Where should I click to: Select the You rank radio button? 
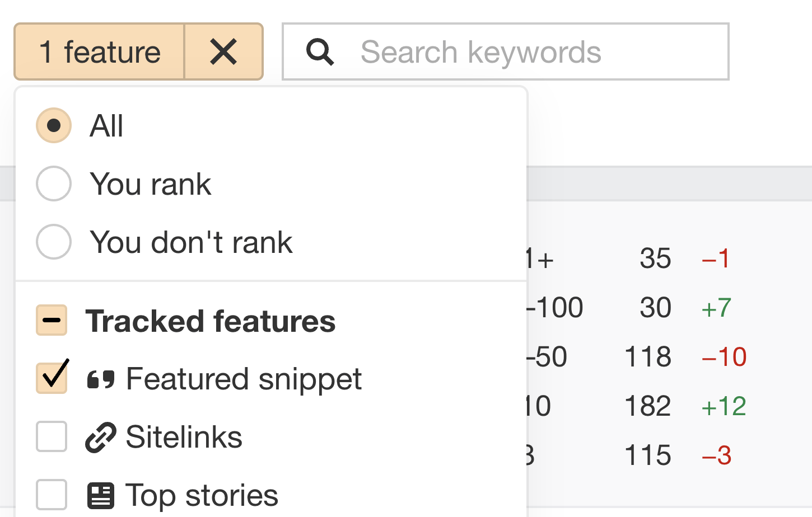[53, 184]
